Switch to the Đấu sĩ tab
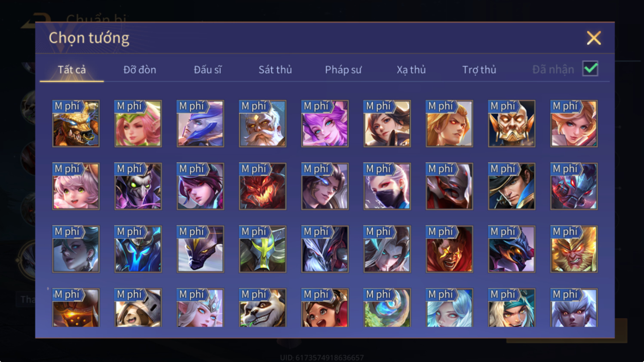Image resolution: width=644 pixels, height=362 pixels. click(208, 70)
